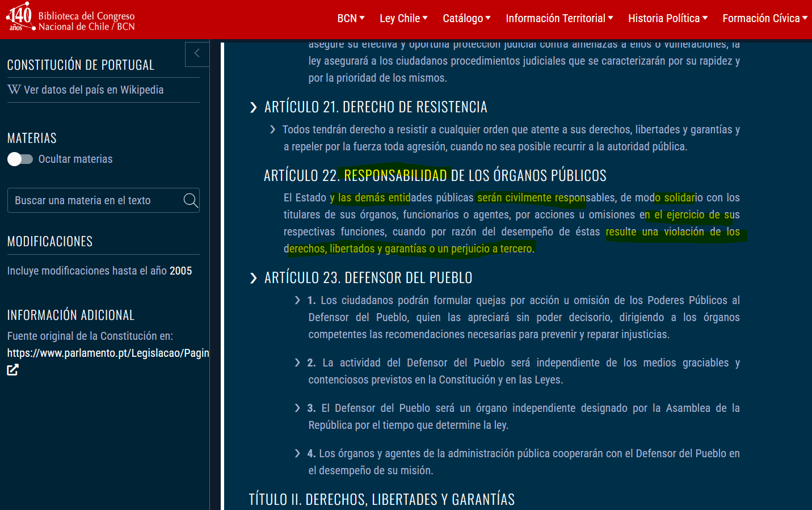Click highlighted phrase 'resulte una violación de los'
The width and height of the screenshot is (812, 510).
(673, 231)
